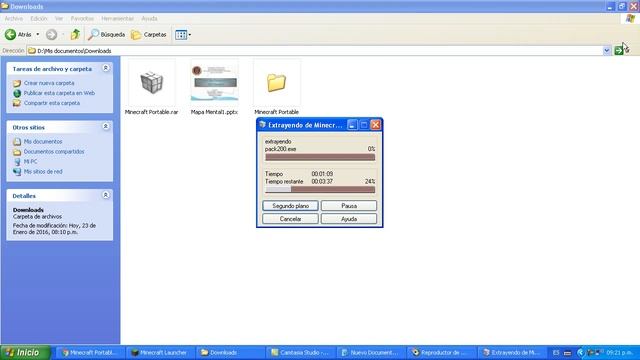
Task: Open Mis documentos link
Action: click(43, 142)
